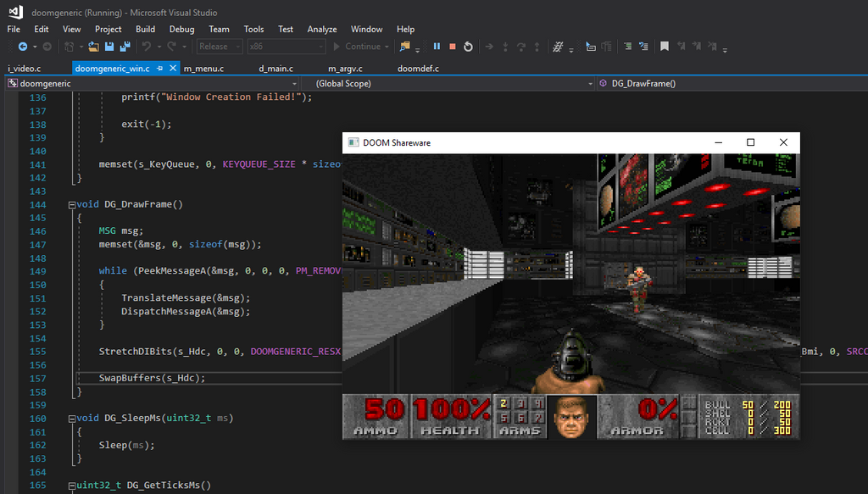Viewport: 868px width, 494px height.
Task: Click the Save All icon
Action: pos(124,47)
